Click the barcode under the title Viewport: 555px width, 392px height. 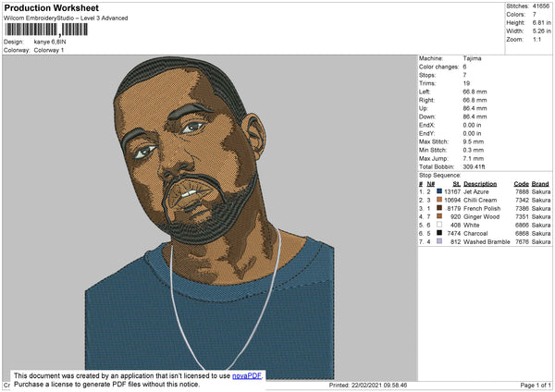coord(46,30)
